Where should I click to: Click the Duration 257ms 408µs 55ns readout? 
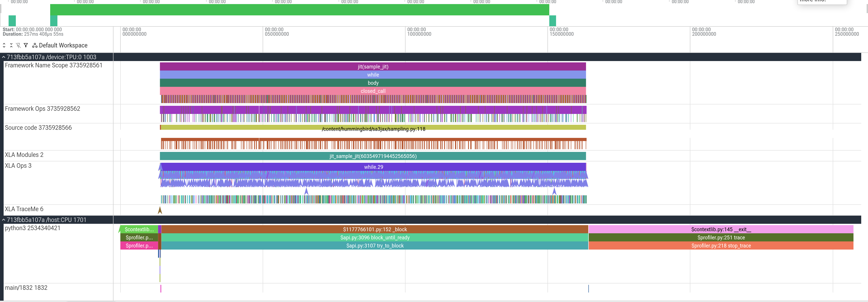pyautogui.click(x=33, y=34)
